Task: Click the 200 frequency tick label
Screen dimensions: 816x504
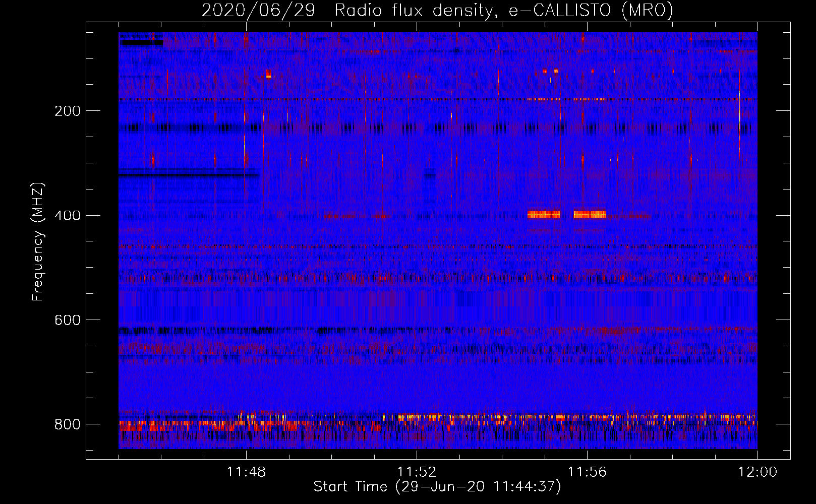Action: point(68,111)
